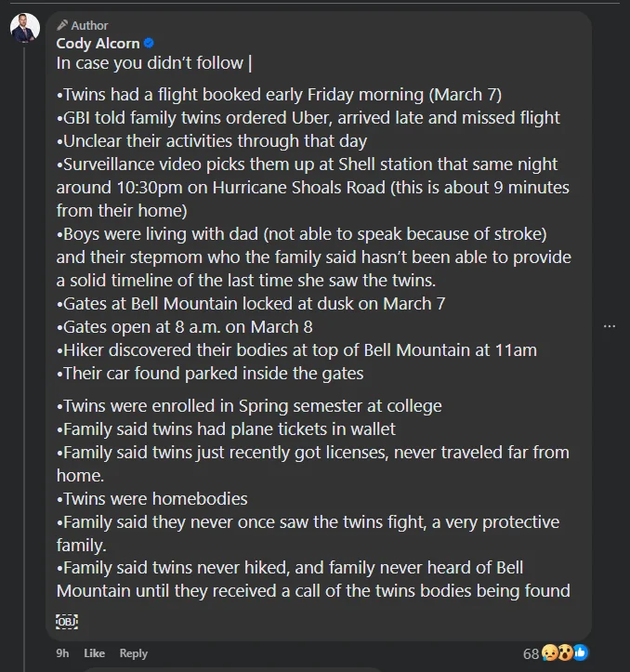This screenshot has height=672, width=630.
Task: Click the 9h timestamp link
Action: [62, 653]
